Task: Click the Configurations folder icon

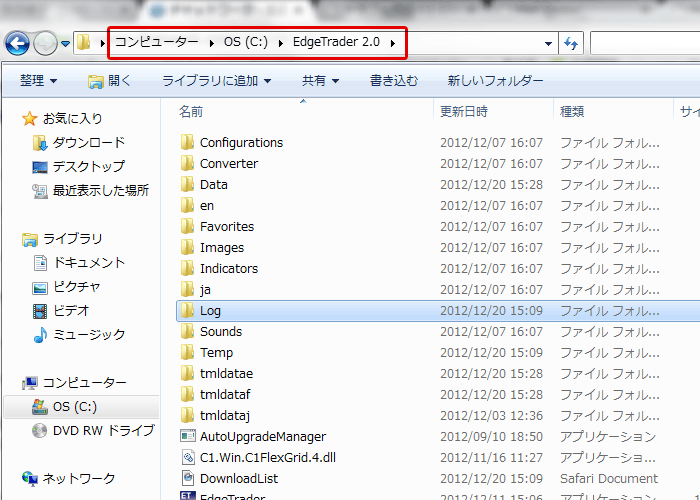Action: coord(187,142)
